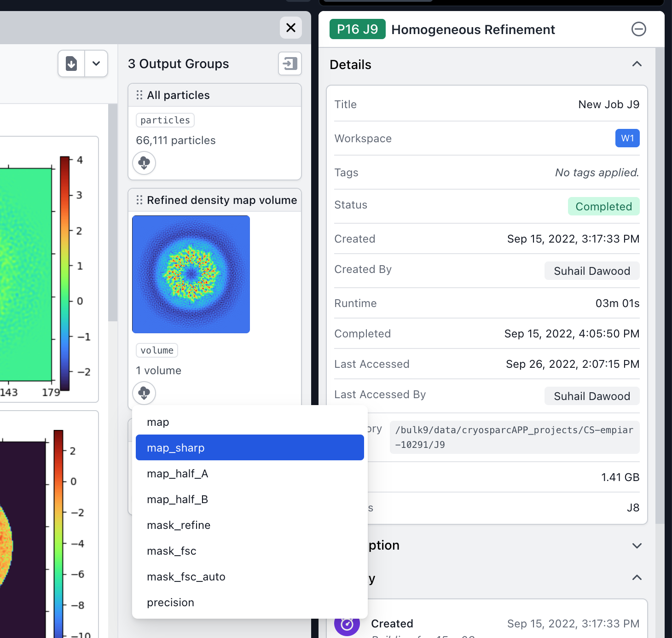Open the download options dropdown arrow
Screen dimensions: 672x638
[96, 64]
